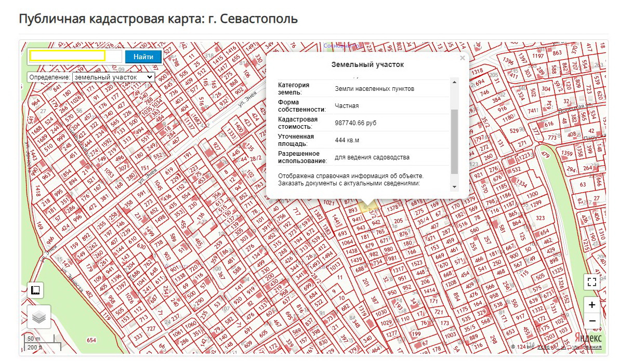Switch the map to fullscreen mode
Image resolution: width=620 pixels, height=364 pixels.
591,282
